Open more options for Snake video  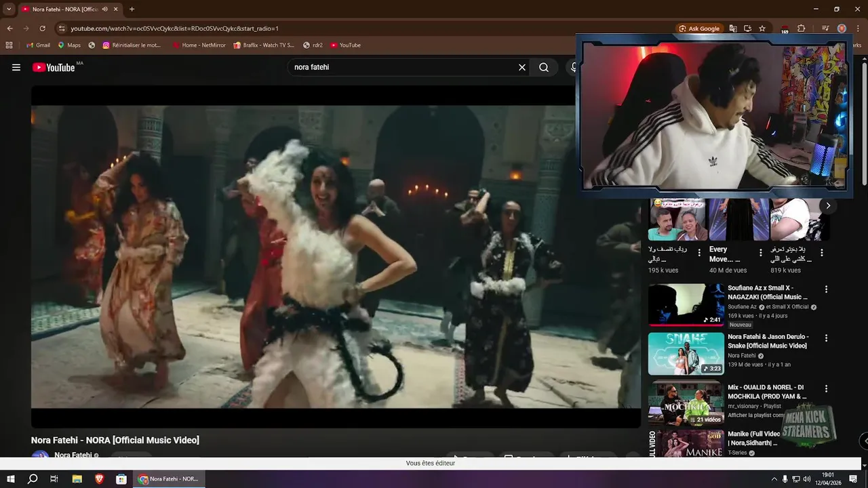click(x=826, y=338)
